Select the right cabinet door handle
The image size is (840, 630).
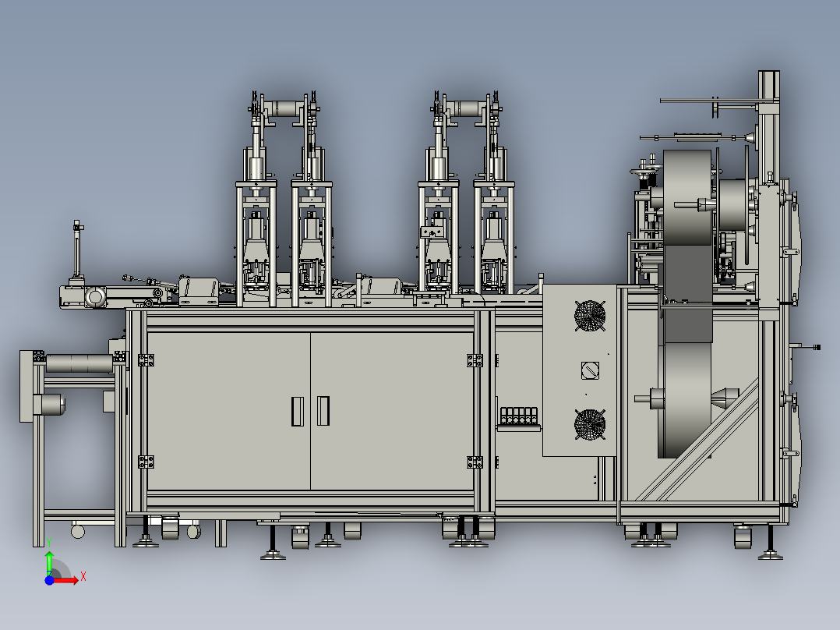(323, 411)
